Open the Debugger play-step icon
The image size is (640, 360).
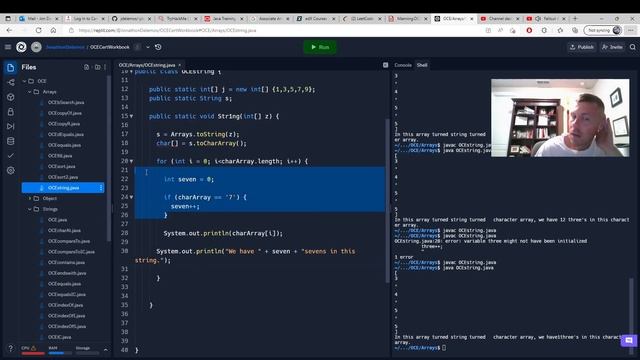tap(11, 126)
